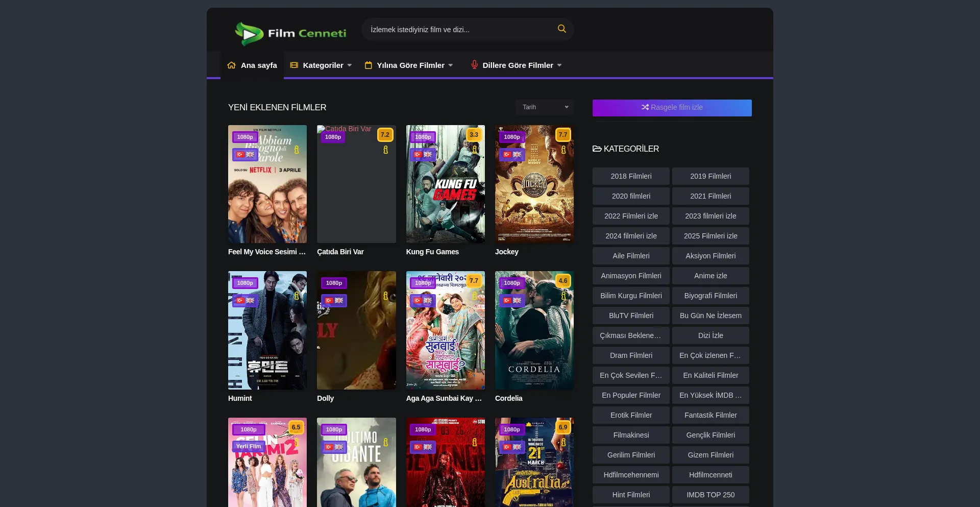This screenshot has height=507, width=980.
Task: Click the 4.6 rating badge on Cordelia poster
Action: [x=563, y=281]
